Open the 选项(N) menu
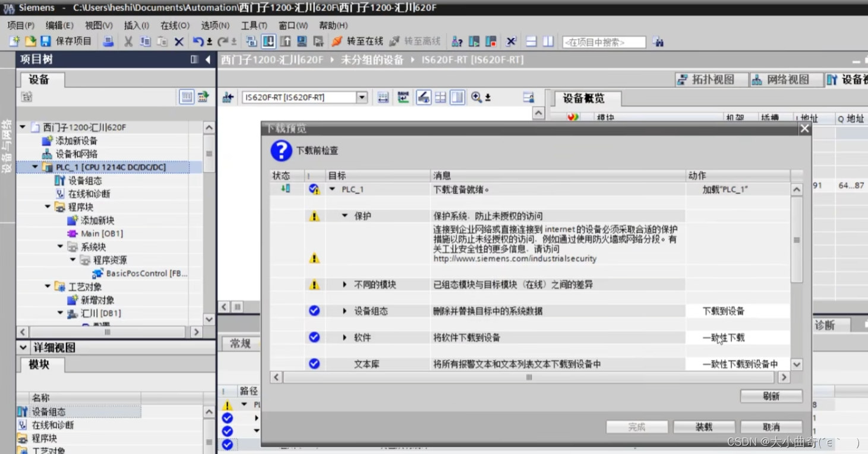 (x=215, y=26)
